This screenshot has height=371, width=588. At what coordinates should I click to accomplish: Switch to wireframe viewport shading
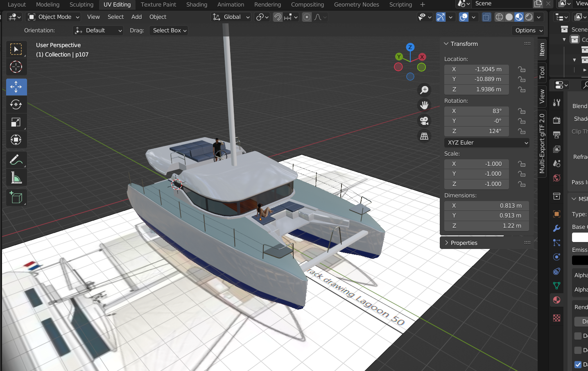point(499,17)
